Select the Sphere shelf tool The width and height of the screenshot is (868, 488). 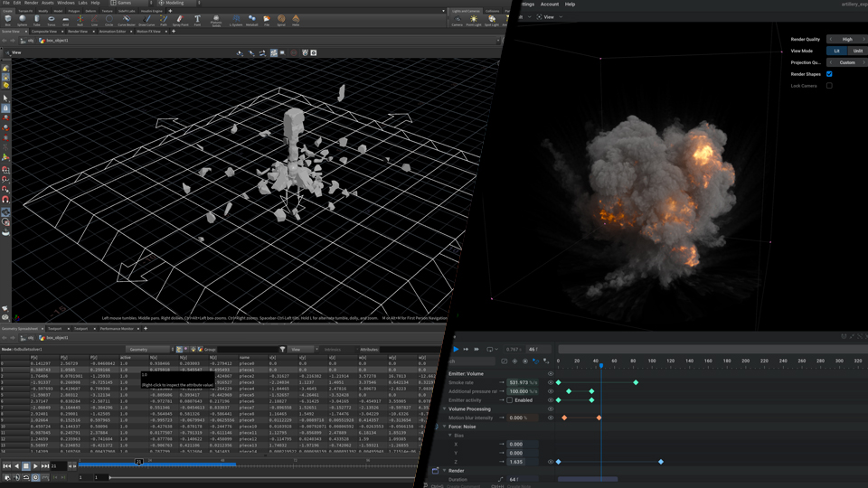click(22, 19)
